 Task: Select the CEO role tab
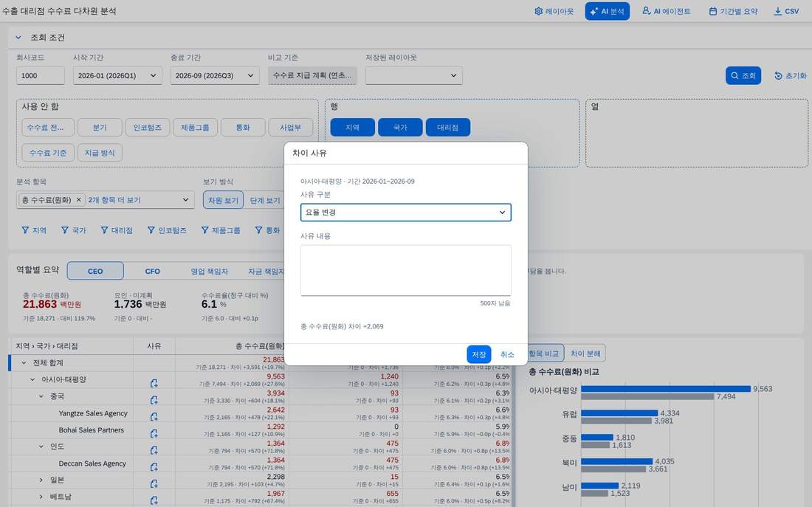tap(95, 271)
